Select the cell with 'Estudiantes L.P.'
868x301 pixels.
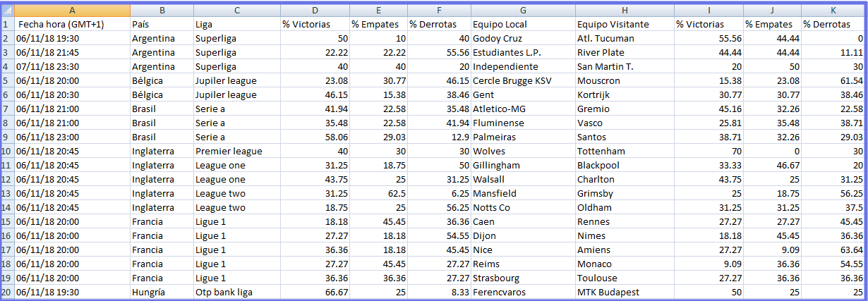[523, 52]
